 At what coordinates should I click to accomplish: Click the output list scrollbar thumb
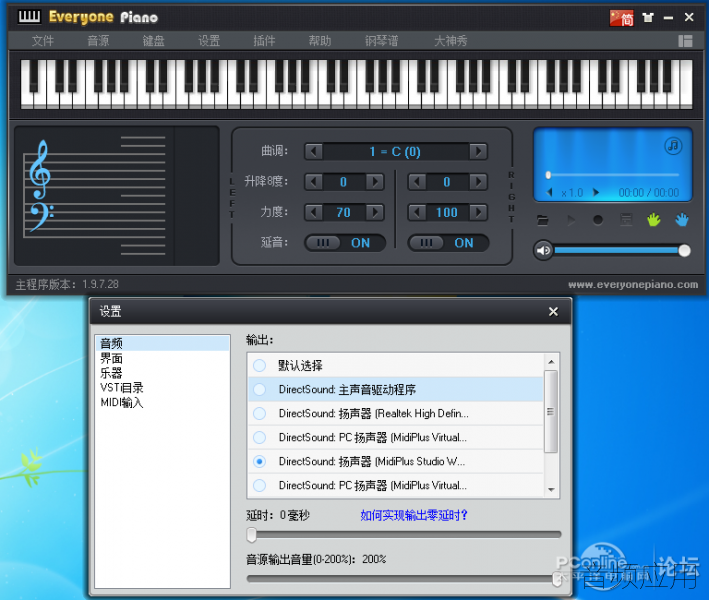pos(551,411)
